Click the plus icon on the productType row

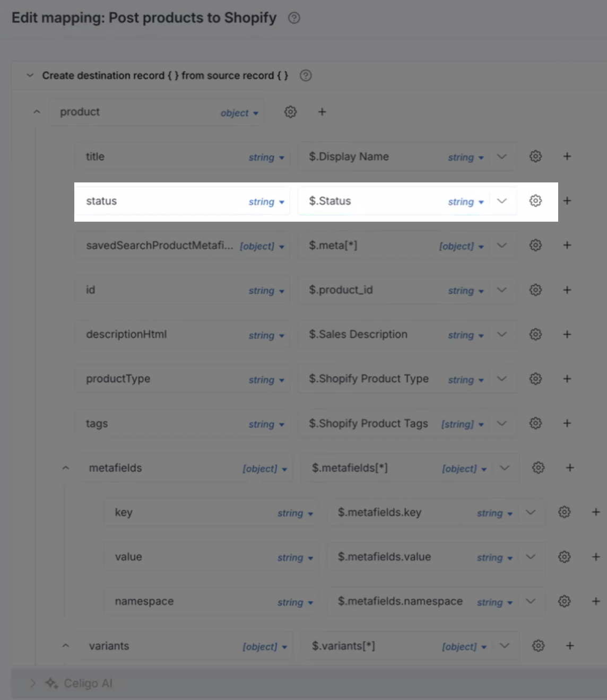tap(567, 379)
